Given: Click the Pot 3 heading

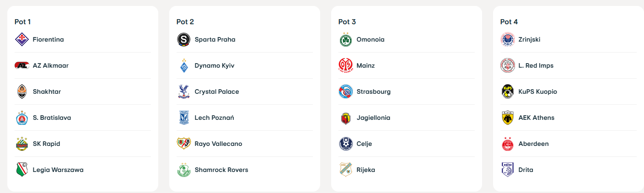Looking at the screenshot, I should [x=347, y=21].
